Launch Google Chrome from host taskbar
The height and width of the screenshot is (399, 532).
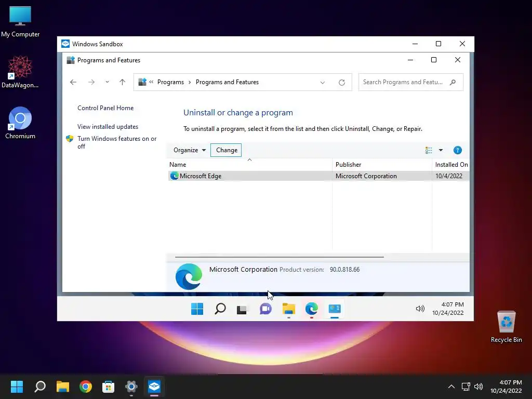[x=86, y=386]
